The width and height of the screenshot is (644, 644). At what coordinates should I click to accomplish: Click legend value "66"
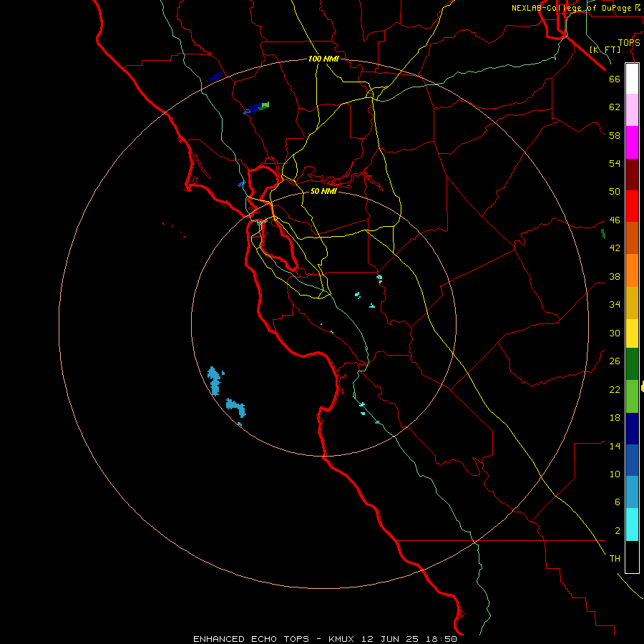pyautogui.click(x=615, y=79)
